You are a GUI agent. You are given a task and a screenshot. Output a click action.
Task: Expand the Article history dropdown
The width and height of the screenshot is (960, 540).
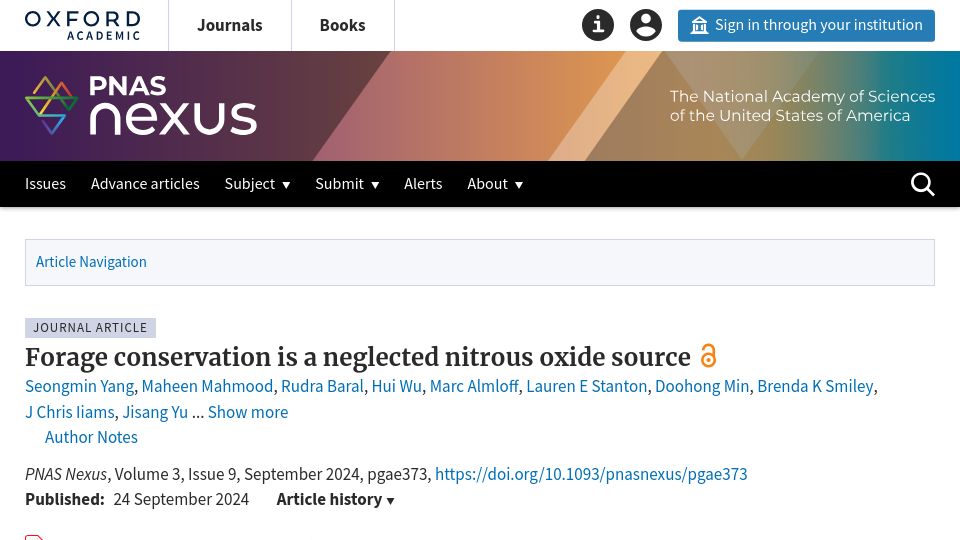(x=336, y=500)
